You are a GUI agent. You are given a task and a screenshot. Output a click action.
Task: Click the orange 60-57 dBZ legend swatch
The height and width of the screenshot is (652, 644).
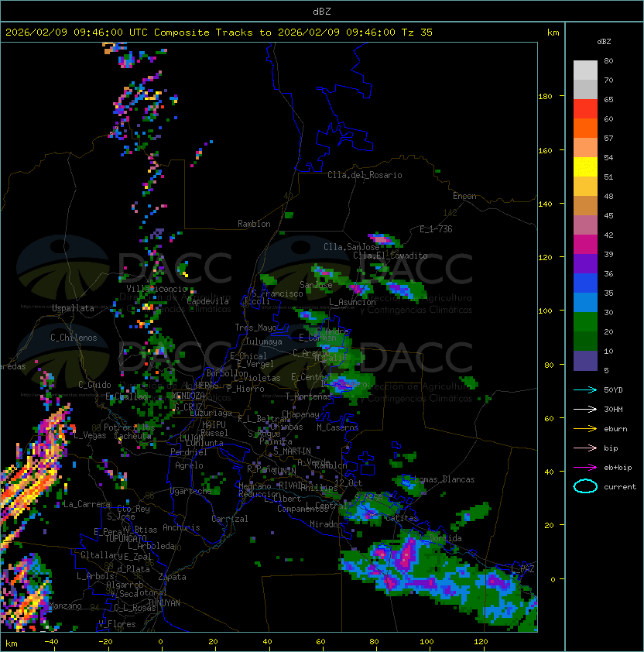click(585, 129)
